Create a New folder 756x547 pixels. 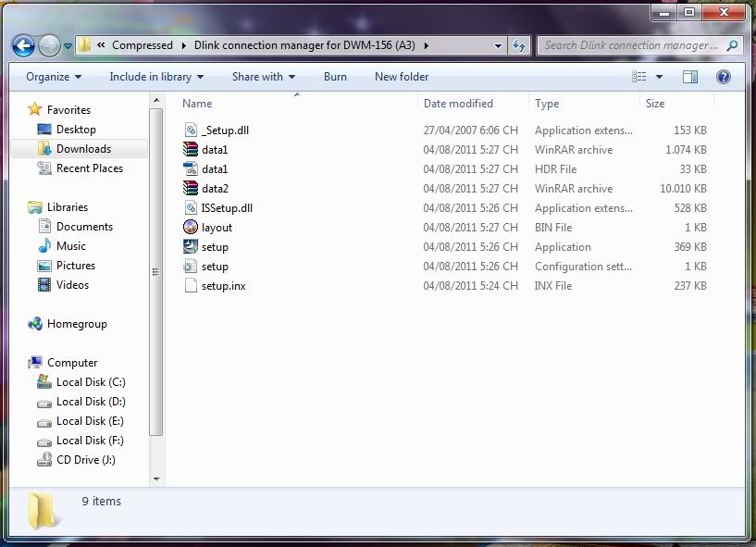click(402, 77)
